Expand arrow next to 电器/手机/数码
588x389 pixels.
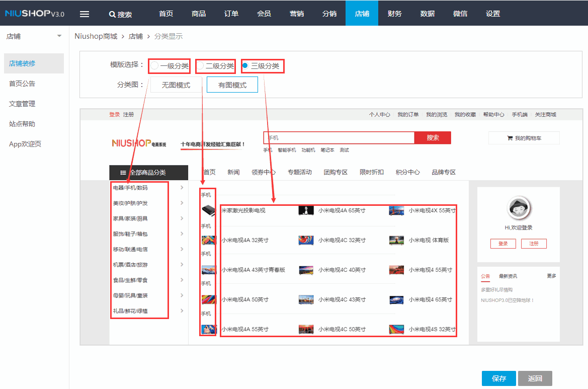(182, 188)
